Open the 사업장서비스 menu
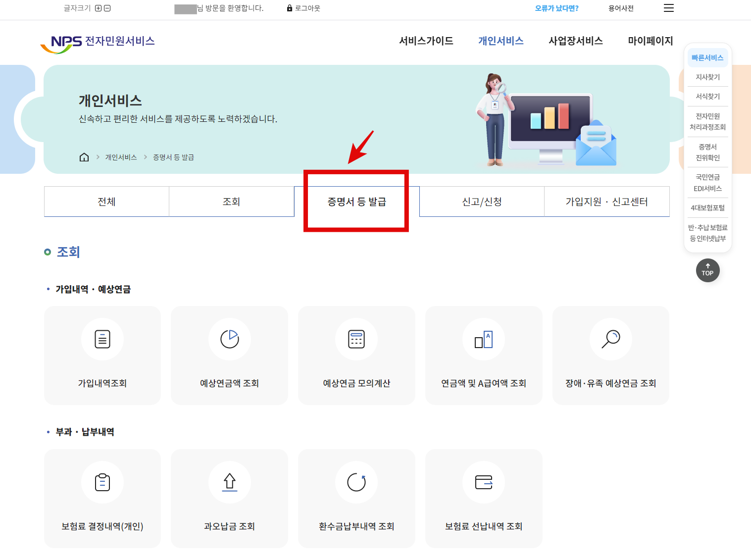 [576, 41]
